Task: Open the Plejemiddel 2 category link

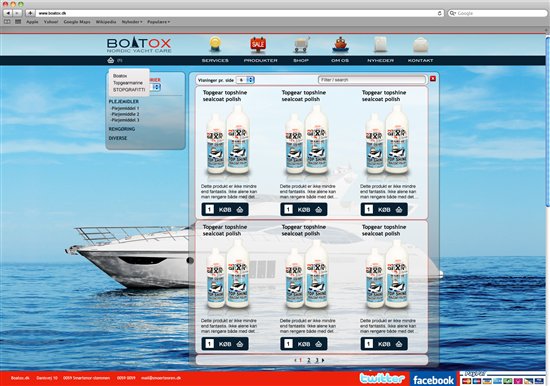Action: click(x=125, y=114)
